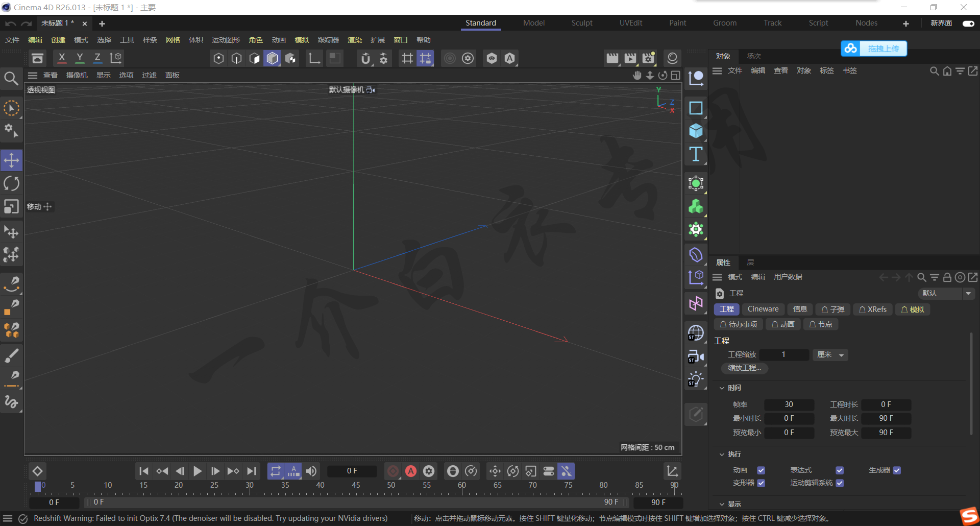Click the Cube primitive object icon
980x526 pixels.
(696, 131)
